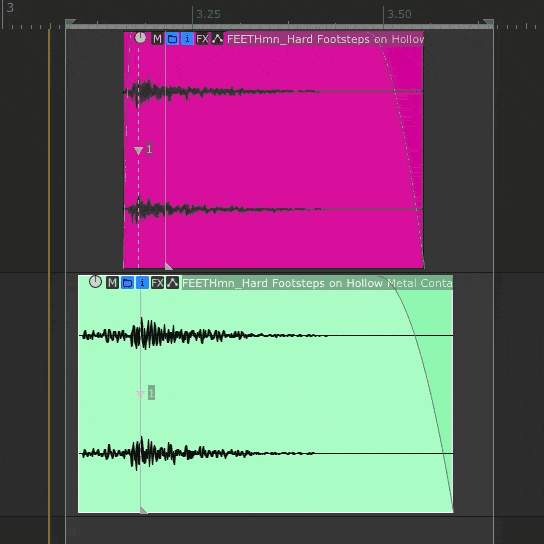Mute the green footsteps item
Viewport: 544px width, 544px height.
pos(112,283)
